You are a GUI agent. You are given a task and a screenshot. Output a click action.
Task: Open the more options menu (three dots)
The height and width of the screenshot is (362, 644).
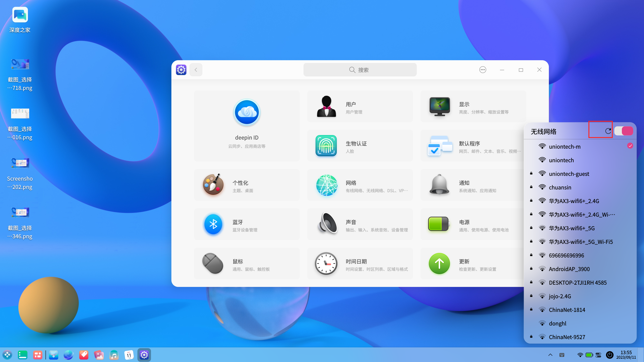482,70
